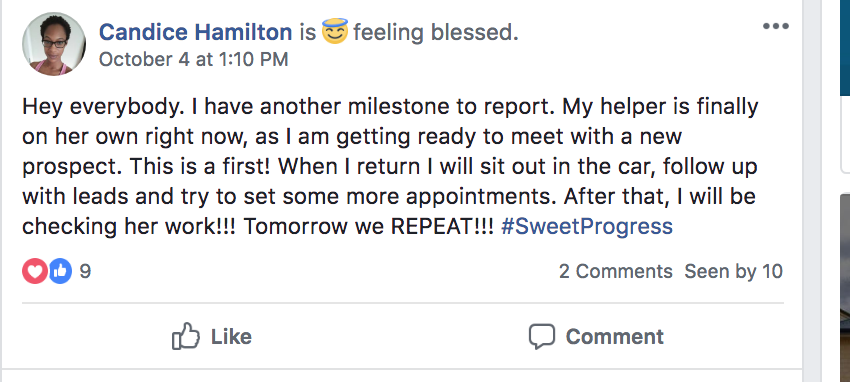Hit the Like button label

[231, 336]
